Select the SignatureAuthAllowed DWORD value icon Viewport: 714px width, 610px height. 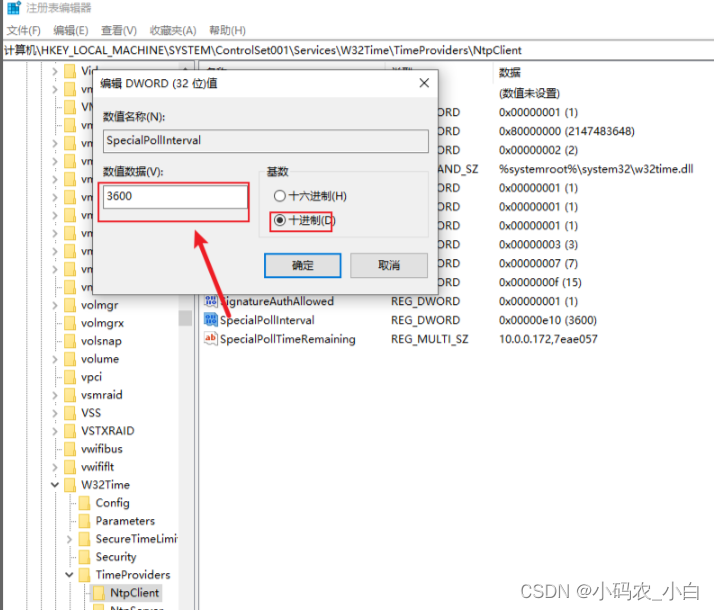click(x=210, y=300)
